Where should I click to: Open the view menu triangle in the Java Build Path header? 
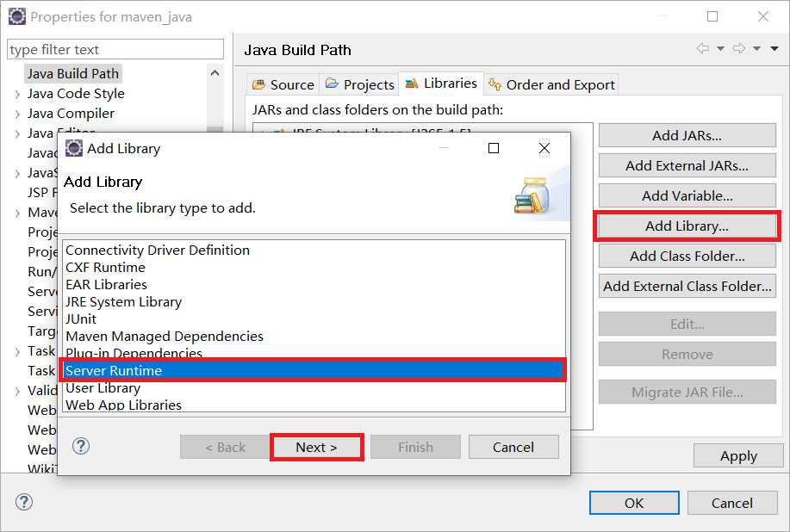(774, 49)
